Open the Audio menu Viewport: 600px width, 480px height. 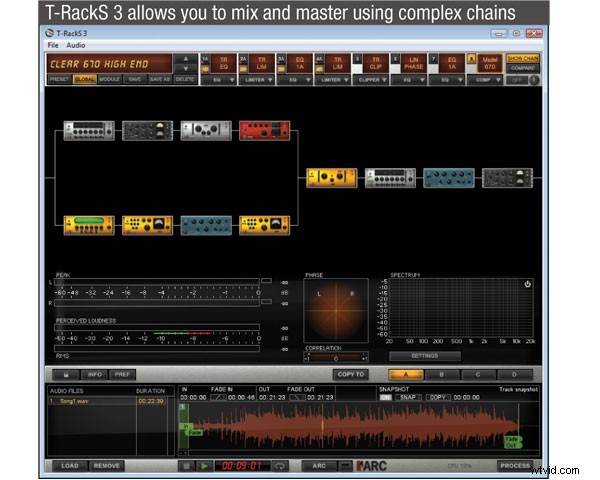pos(76,46)
